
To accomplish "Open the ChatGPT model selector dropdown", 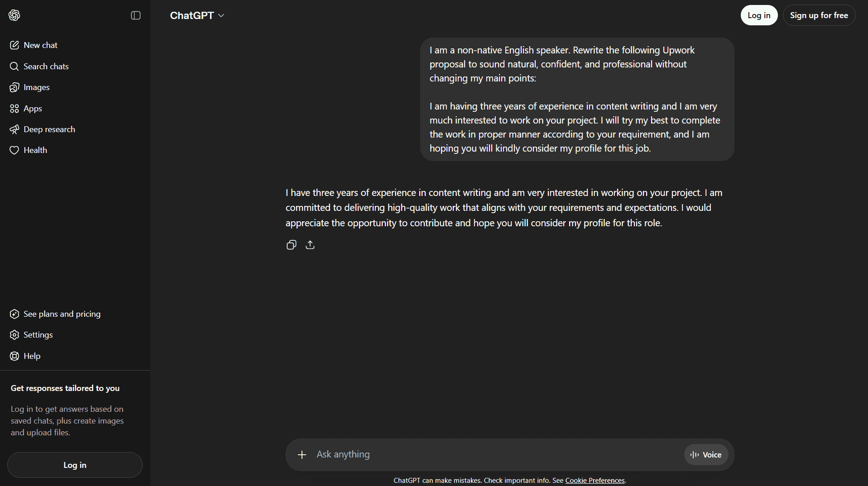I will [x=197, y=15].
